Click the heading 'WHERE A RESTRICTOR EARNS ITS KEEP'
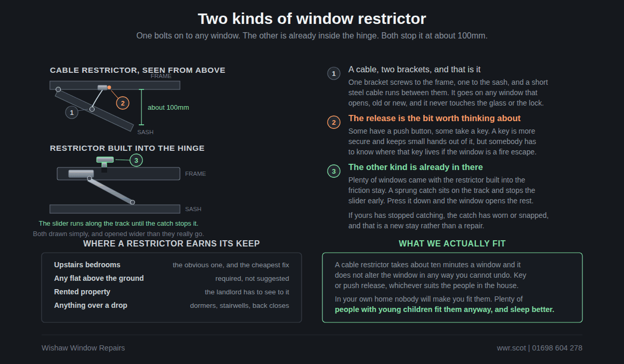 (x=172, y=243)
